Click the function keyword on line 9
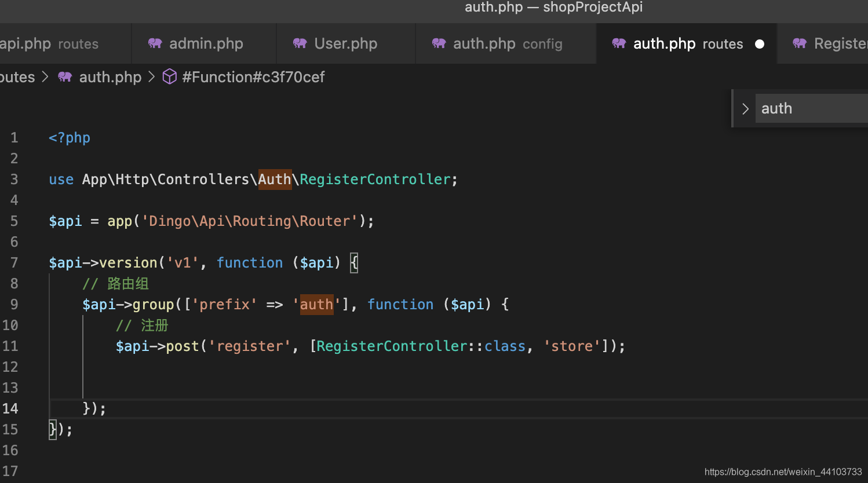 point(400,305)
